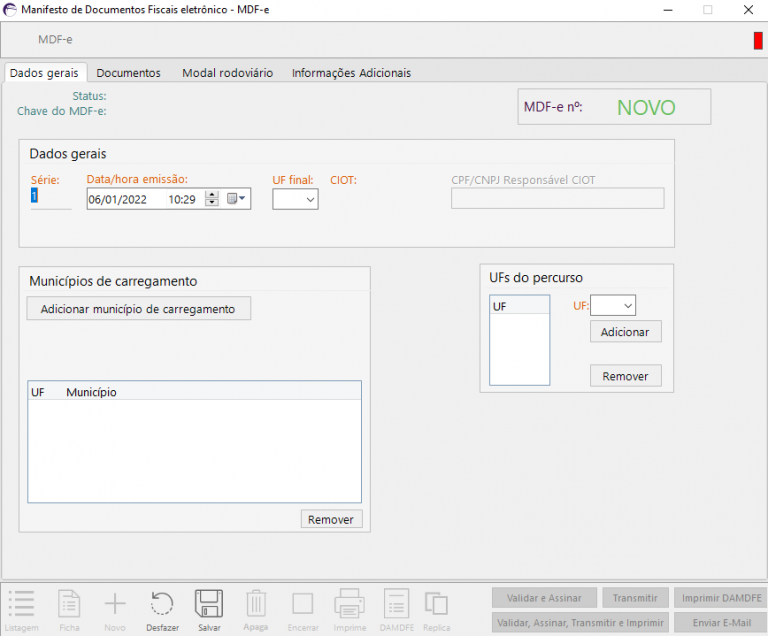Switch to the Documentos tab
Viewport: 768px width, 636px height.
coord(128,73)
